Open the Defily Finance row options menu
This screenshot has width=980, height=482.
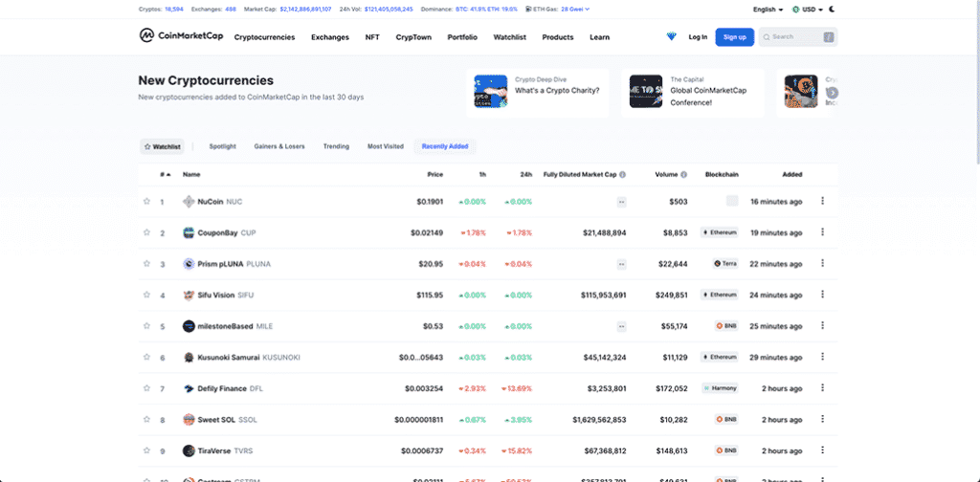coord(822,387)
